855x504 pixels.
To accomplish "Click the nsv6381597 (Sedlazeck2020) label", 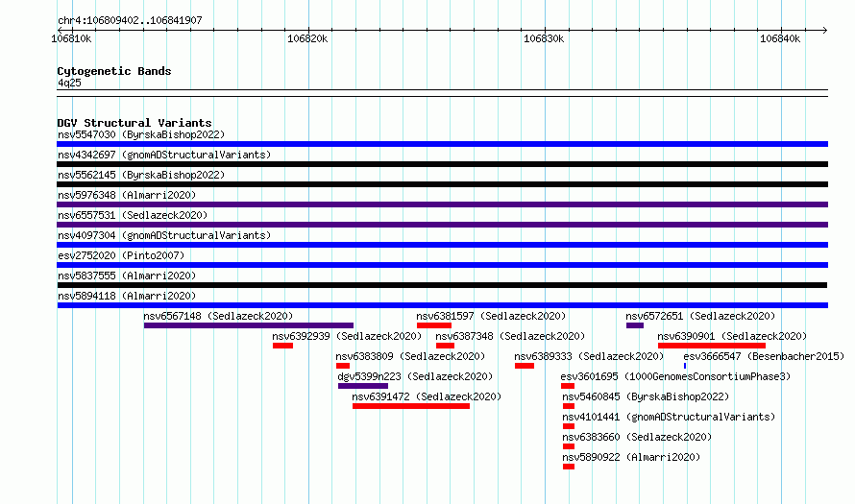I will coord(491,316).
